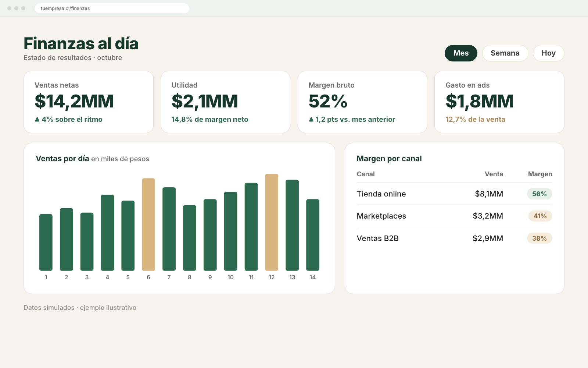Image resolution: width=588 pixels, height=368 pixels.
Task: Open the Gasto en ads card
Action: (499, 102)
